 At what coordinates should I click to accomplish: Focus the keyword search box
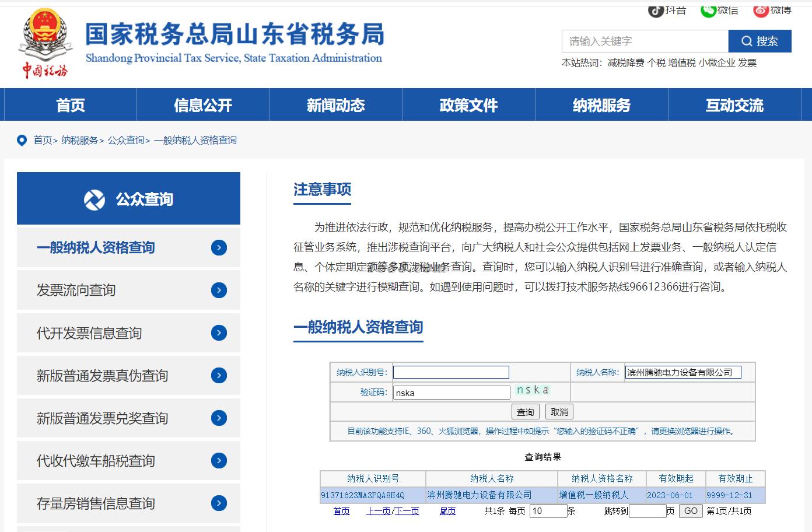click(645, 41)
